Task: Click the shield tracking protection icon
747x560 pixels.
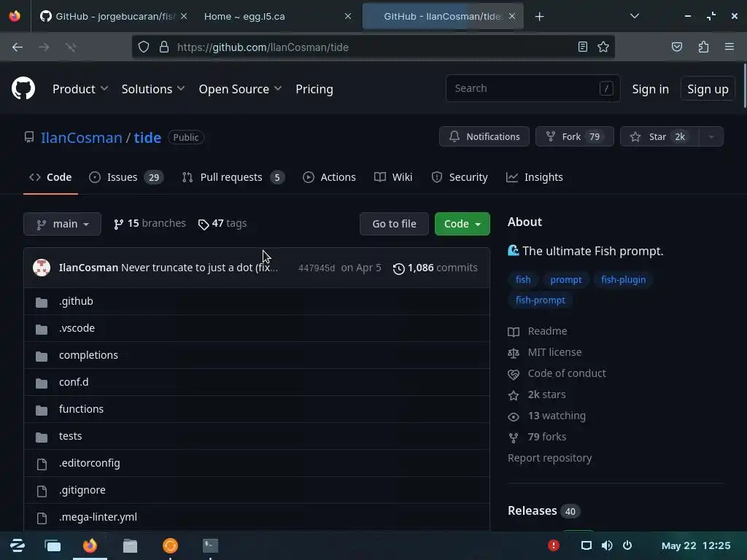Action: [x=144, y=47]
